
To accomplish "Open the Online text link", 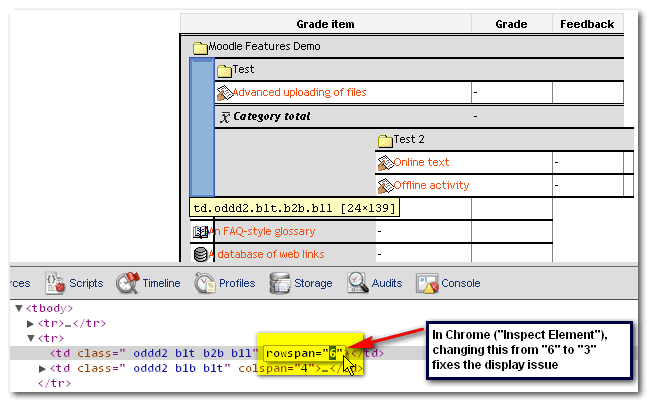I will 421,162.
